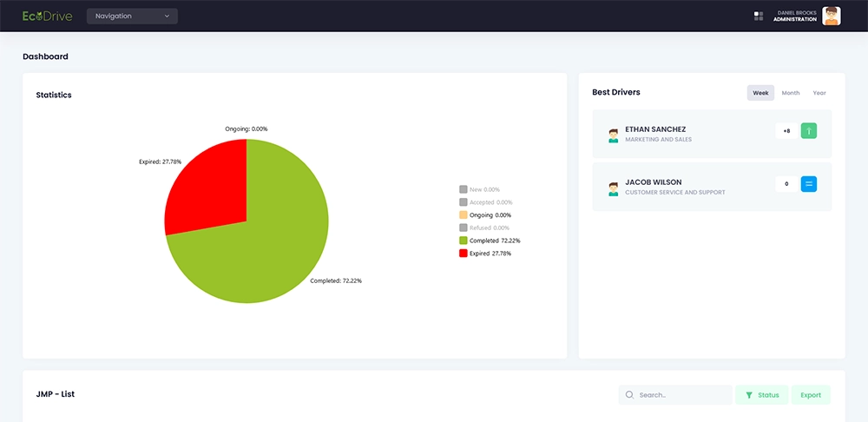Click Jacob Wilson's driver avatar

614,188
